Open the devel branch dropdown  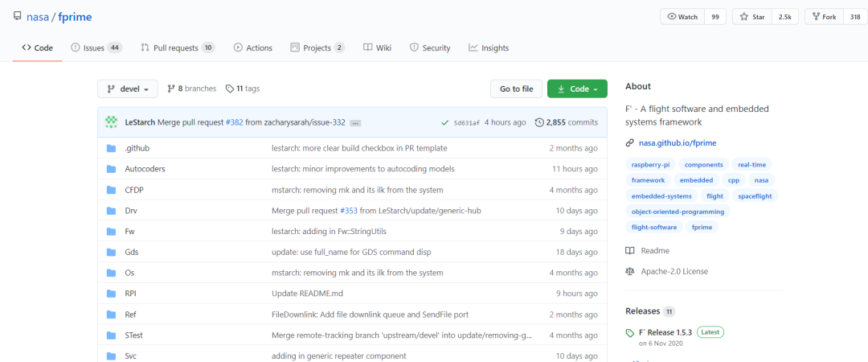click(128, 88)
